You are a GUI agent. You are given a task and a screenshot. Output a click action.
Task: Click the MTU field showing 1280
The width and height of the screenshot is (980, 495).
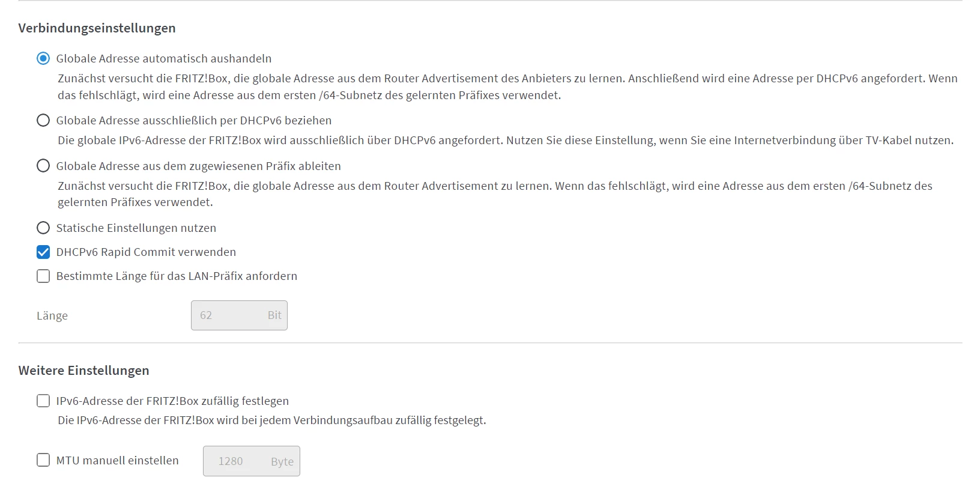(234, 461)
